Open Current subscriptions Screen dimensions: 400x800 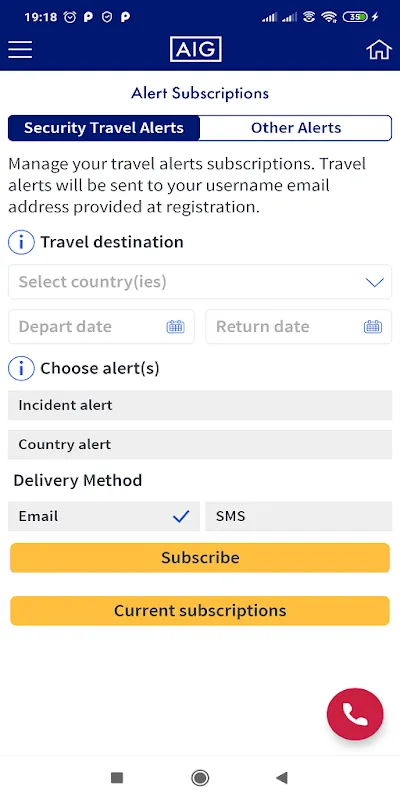(x=200, y=611)
